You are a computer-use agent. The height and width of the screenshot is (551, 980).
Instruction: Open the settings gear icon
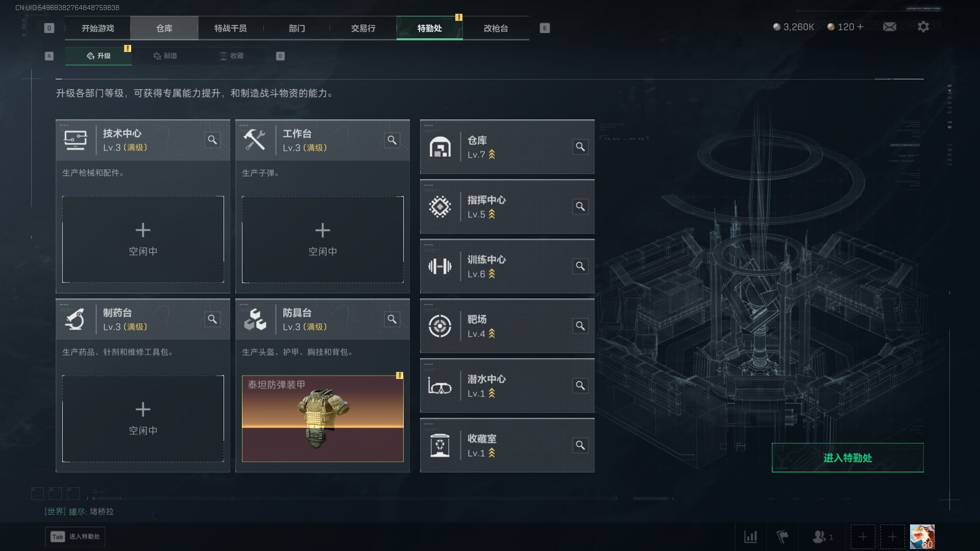[x=923, y=27]
